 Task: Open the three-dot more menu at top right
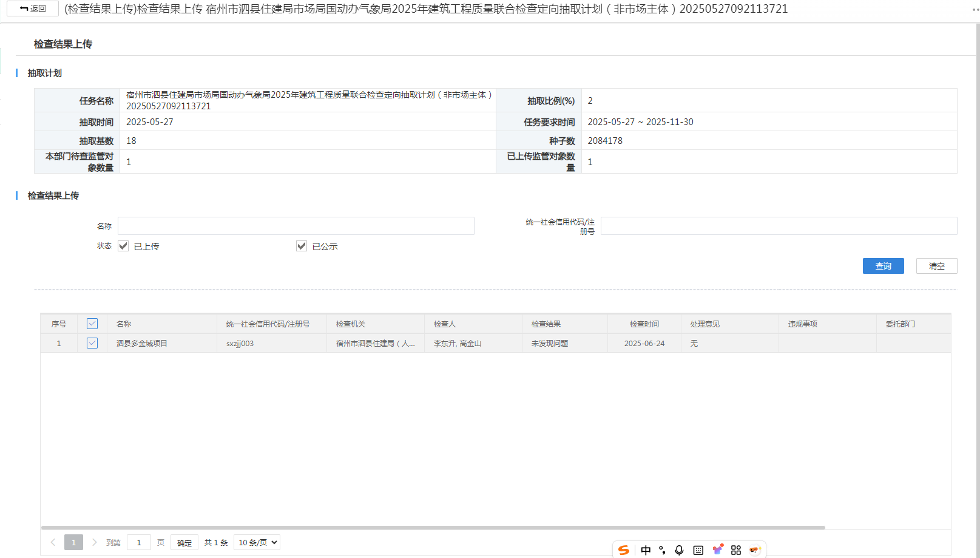(x=975, y=10)
